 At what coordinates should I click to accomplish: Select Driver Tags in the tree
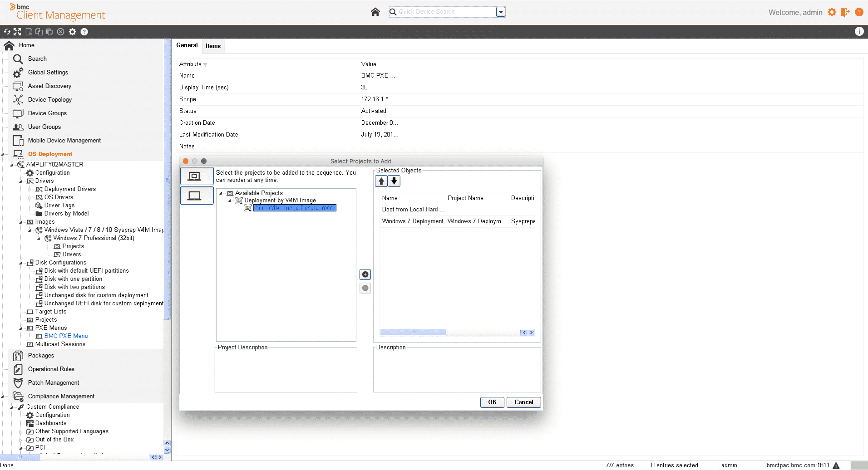coord(59,205)
